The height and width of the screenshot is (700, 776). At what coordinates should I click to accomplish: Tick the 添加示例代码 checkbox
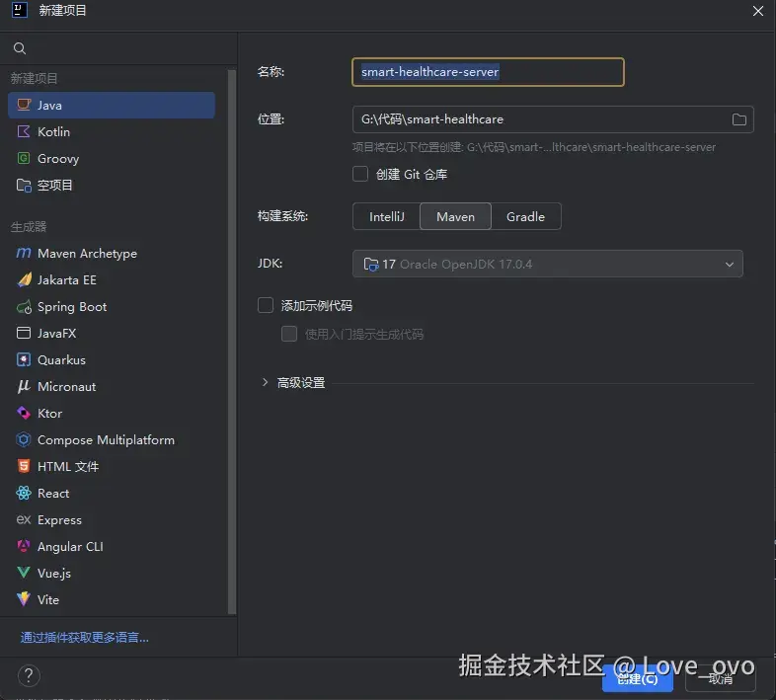click(x=266, y=305)
